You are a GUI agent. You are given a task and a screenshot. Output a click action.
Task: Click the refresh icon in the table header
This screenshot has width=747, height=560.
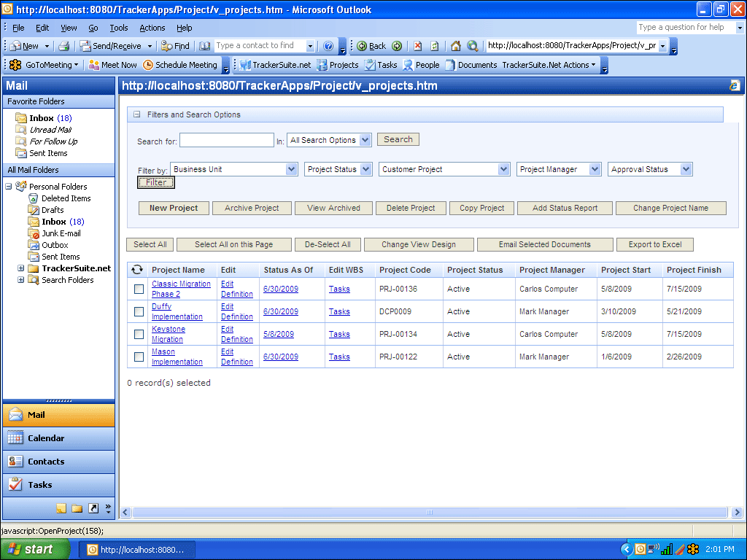point(137,270)
